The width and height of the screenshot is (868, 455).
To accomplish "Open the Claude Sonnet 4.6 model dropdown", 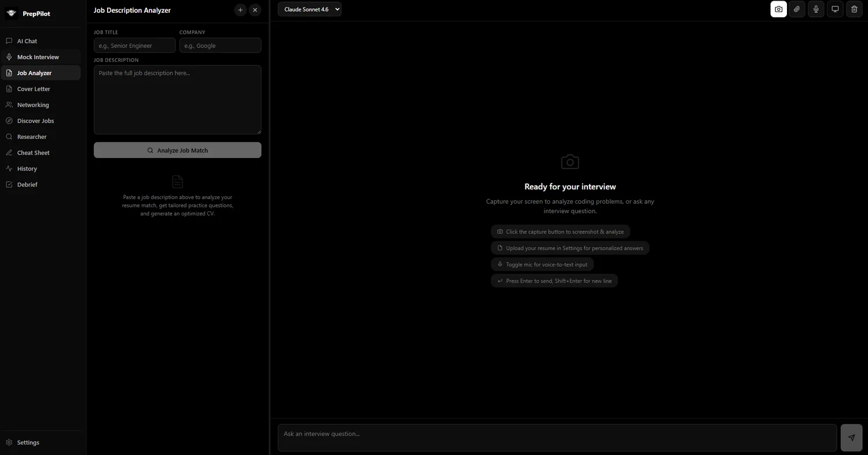I will click(310, 9).
